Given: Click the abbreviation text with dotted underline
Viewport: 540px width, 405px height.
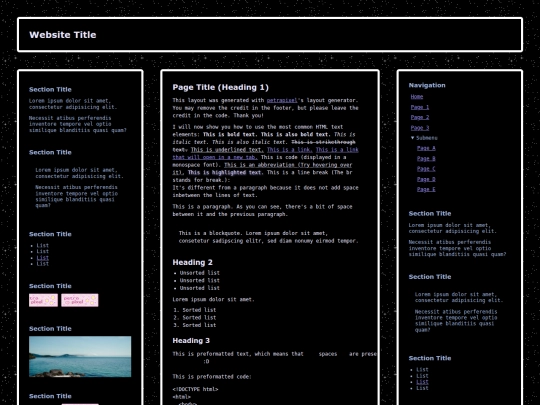Looking at the screenshot, I should click(x=262, y=168).
